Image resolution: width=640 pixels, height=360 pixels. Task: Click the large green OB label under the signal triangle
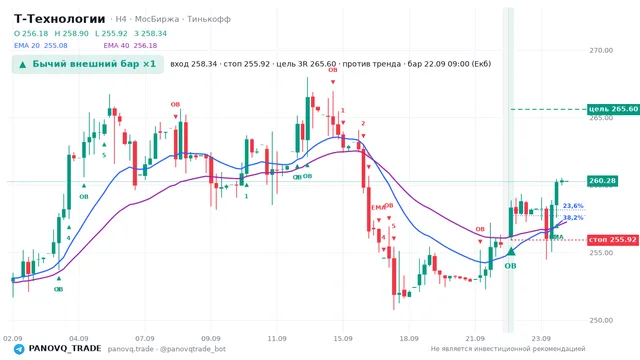click(511, 266)
